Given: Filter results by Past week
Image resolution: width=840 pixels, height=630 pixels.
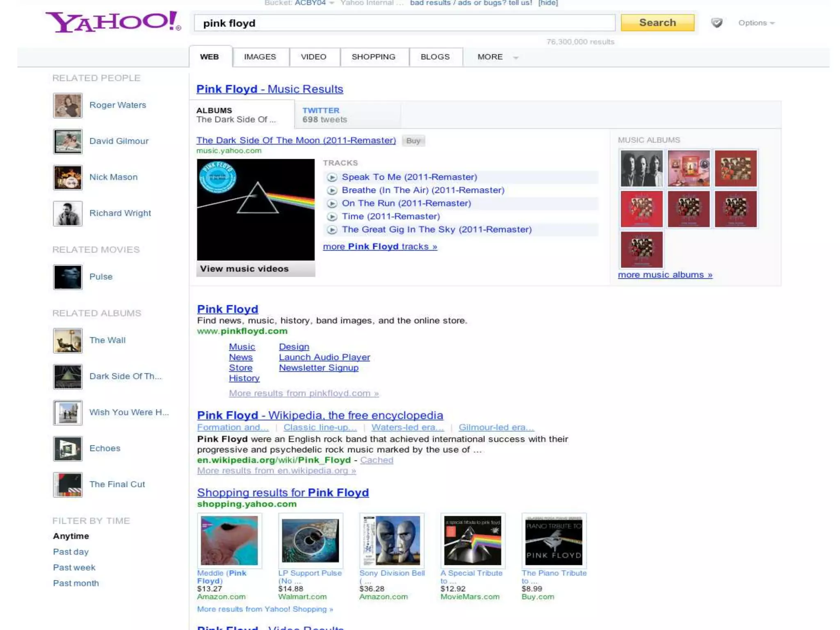Looking at the screenshot, I should point(74,568).
